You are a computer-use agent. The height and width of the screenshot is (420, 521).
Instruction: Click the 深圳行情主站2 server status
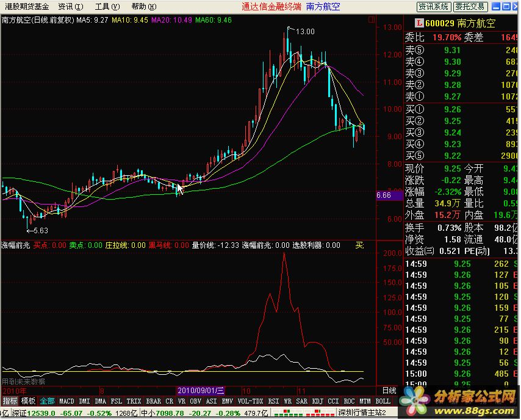point(362,413)
